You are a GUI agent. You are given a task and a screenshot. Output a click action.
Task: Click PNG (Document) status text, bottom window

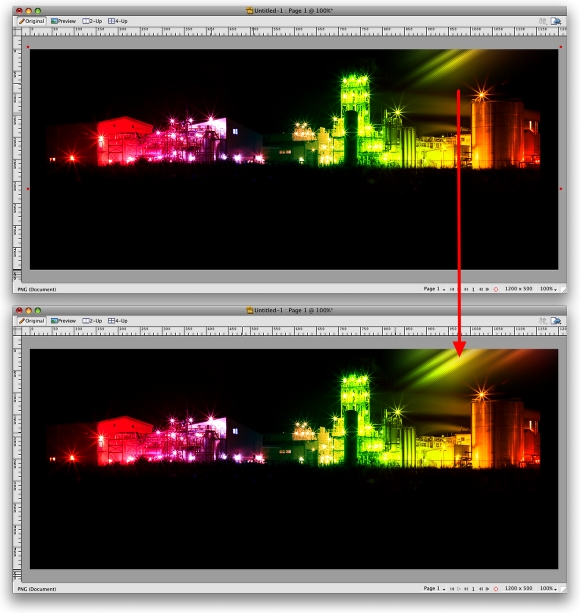37,589
